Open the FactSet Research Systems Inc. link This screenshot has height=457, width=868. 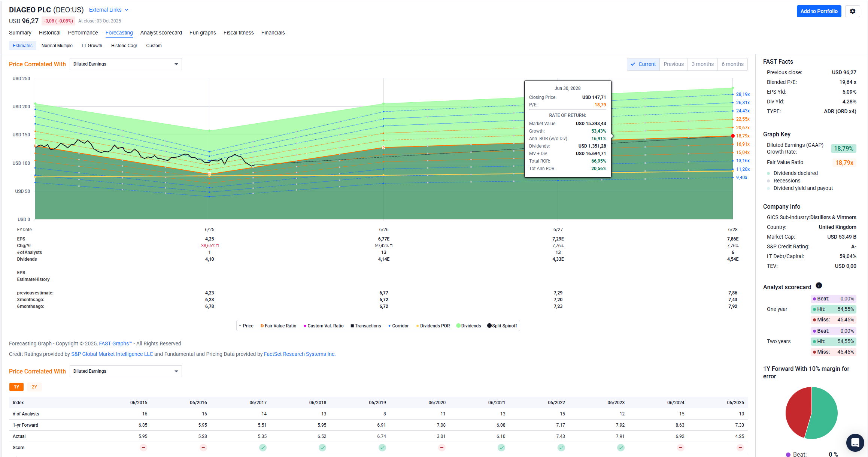(300, 354)
